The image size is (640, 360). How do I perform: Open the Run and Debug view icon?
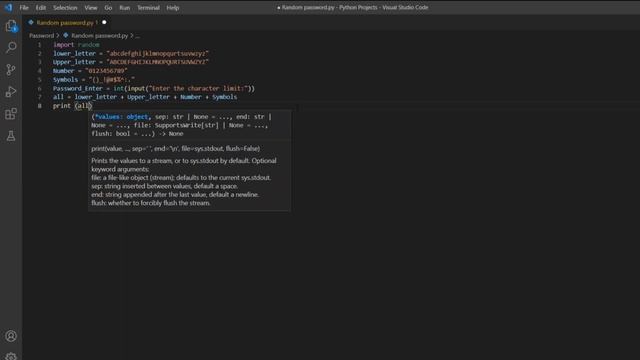11,91
